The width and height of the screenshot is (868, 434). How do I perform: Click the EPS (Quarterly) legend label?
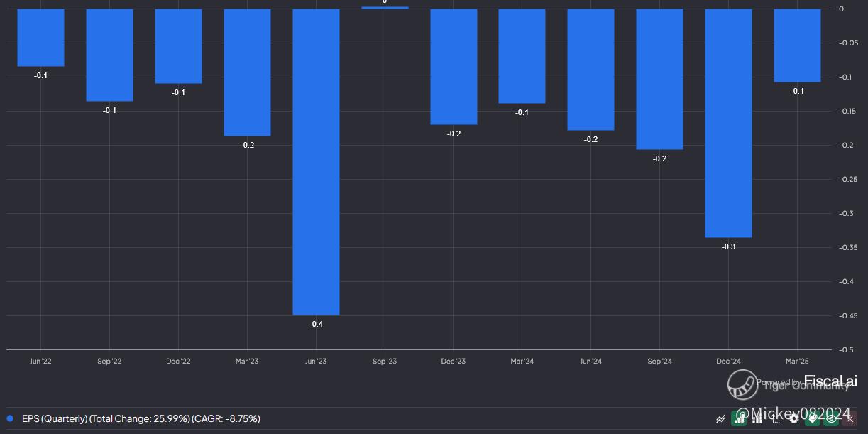141,418
